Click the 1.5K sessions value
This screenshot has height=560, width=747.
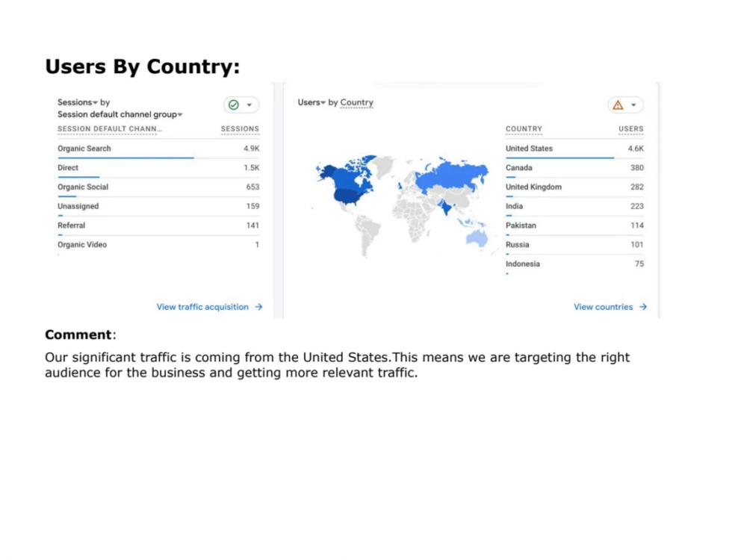[252, 168]
